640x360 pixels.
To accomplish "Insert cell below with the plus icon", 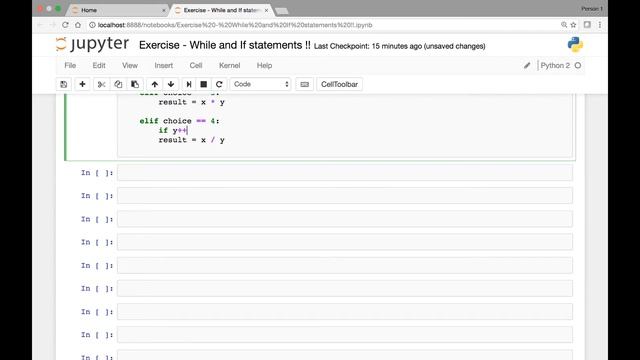I will (x=82, y=84).
